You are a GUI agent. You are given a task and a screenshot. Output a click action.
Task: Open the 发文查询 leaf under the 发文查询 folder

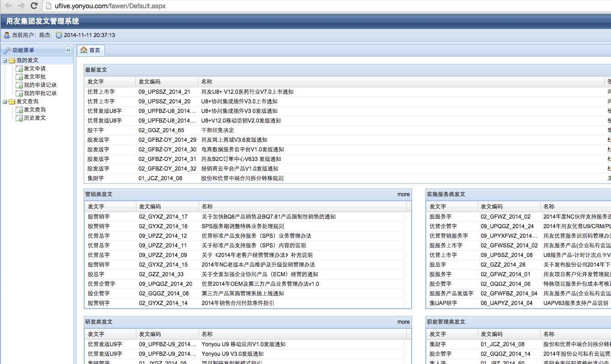pos(35,110)
